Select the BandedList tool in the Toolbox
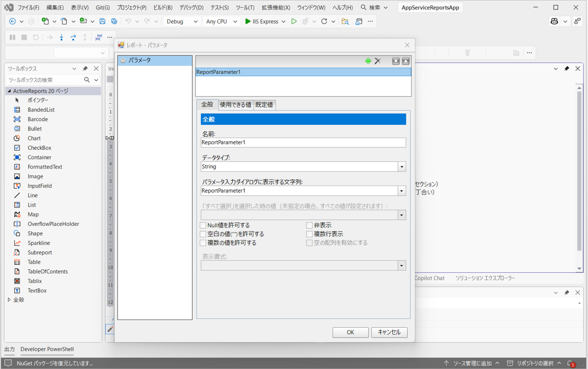 coord(41,110)
